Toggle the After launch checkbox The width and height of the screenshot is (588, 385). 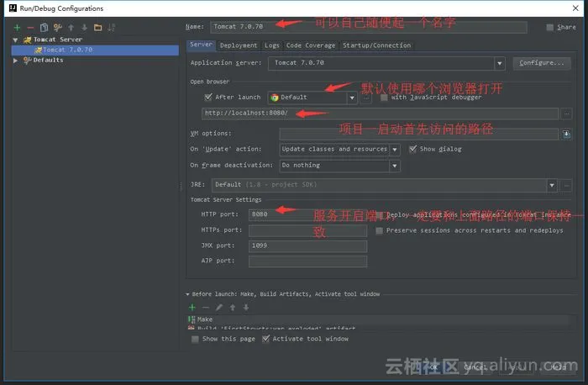pos(208,98)
